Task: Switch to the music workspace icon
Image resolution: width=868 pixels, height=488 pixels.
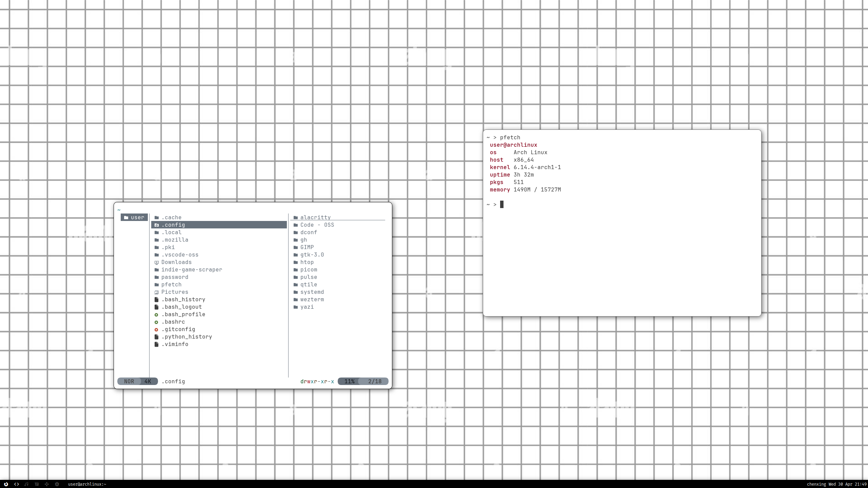Action: tap(26, 484)
